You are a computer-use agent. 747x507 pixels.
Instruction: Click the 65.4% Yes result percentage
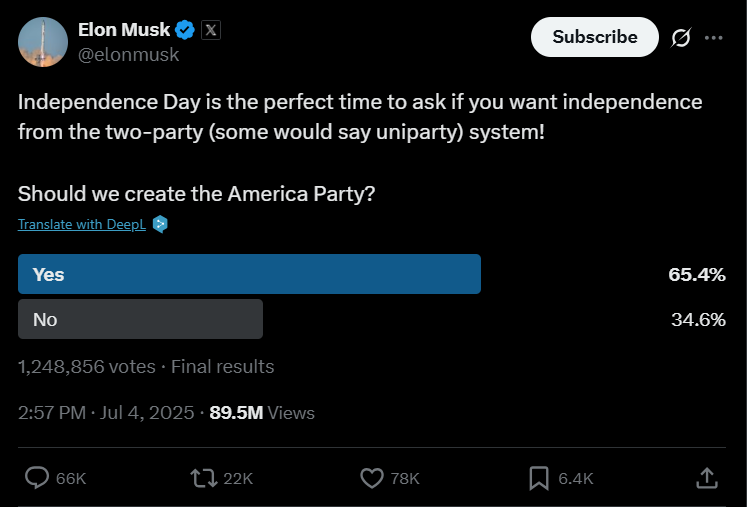click(x=697, y=274)
